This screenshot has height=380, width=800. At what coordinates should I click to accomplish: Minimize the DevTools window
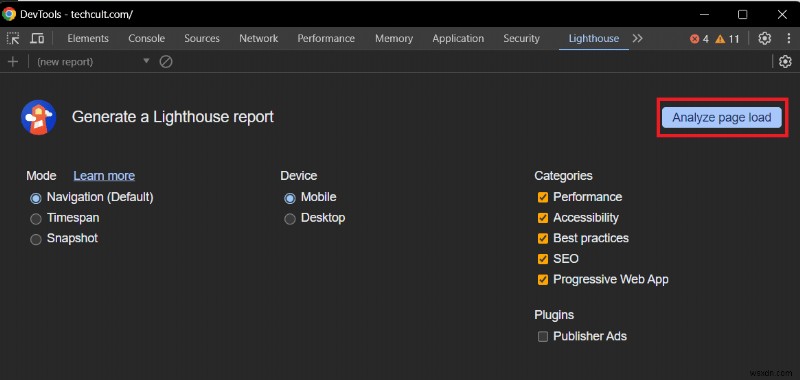click(704, 14)
